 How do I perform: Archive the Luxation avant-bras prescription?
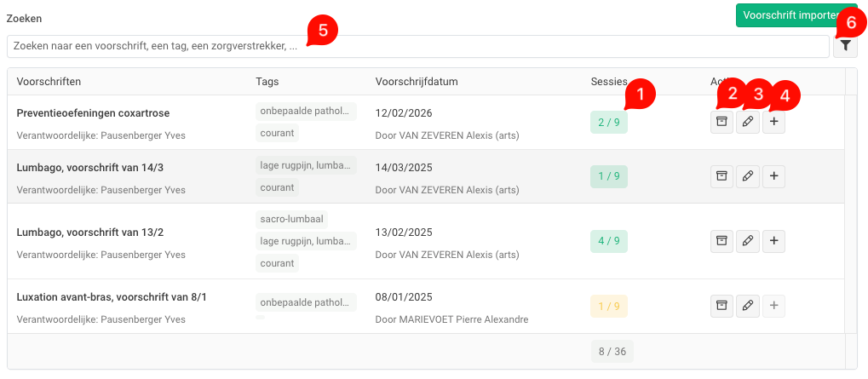tap(721, 305)
